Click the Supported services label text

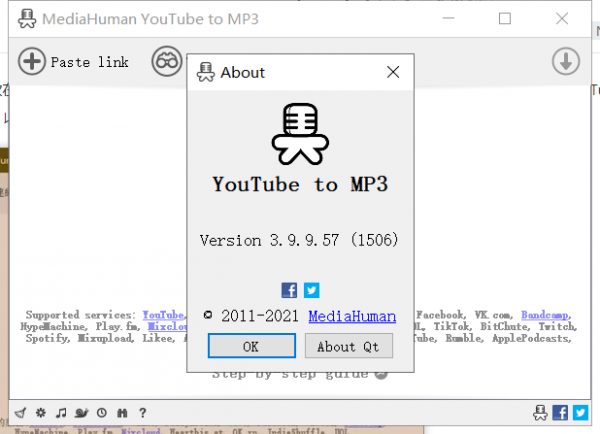coord(80,315)
